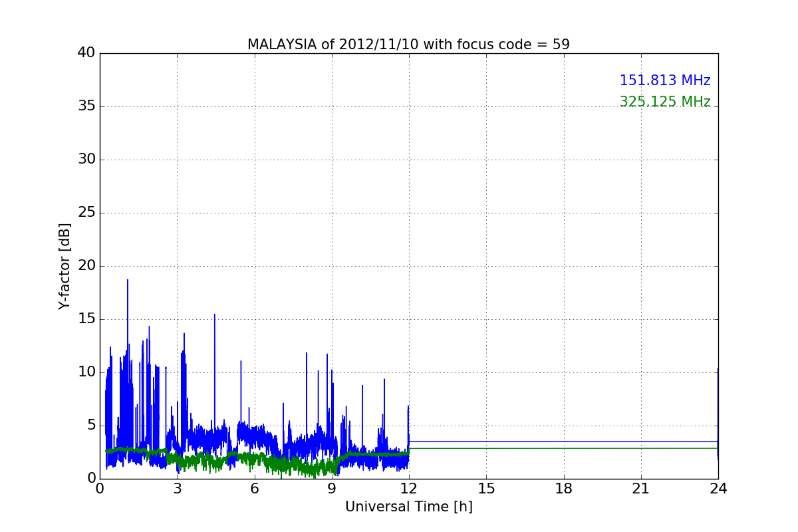Image resolution: width=798 pixels, height=532 pixels.
Task: Click the Y-factor [dB] axis label
Action: [65, 266]
